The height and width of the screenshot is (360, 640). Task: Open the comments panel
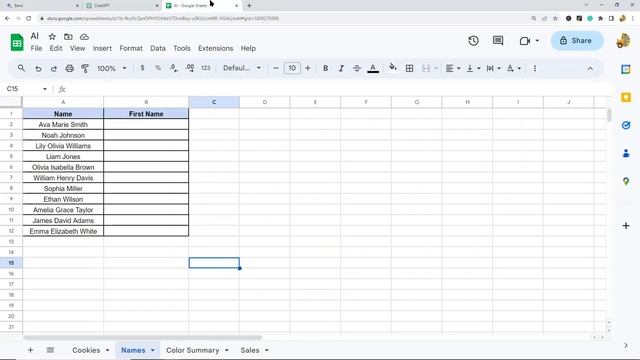[498, 40]
